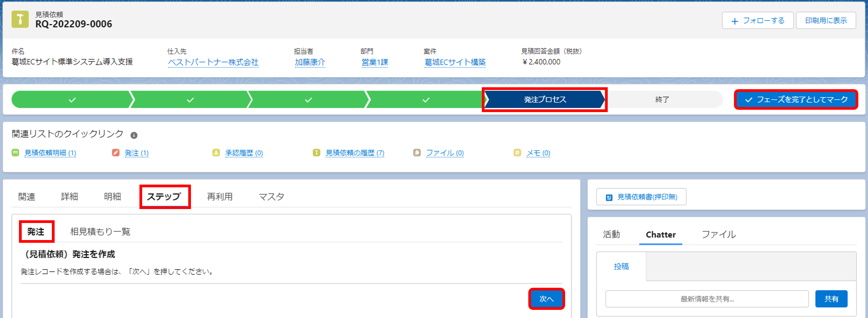868x318 pixels.
Task: Click the 見積依頼書(押印無) button
Action: pyautogui.click(x=641, y=197)
